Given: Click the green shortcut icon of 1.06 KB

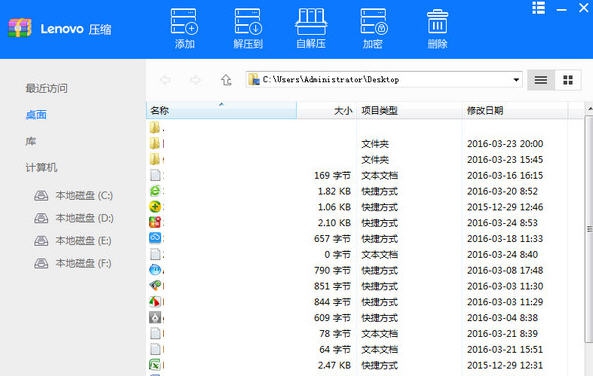Looking at the screenshot, I should coord(155,207).
